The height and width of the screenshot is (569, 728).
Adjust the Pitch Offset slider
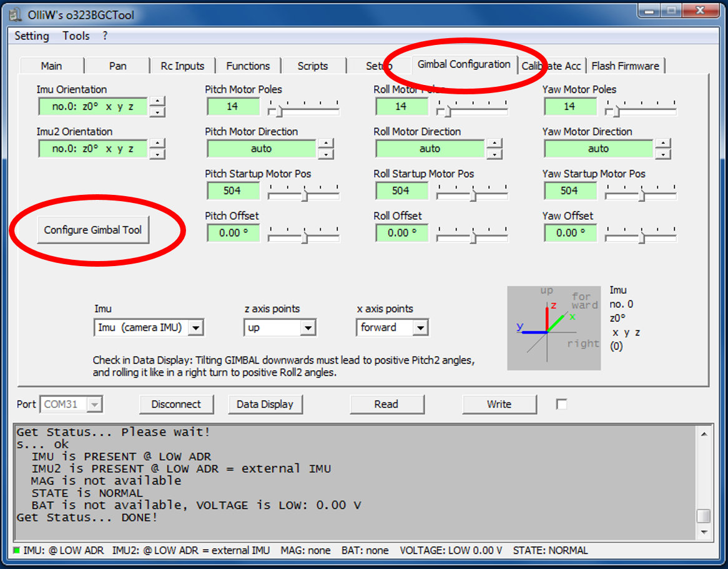(x=304, y=236)
